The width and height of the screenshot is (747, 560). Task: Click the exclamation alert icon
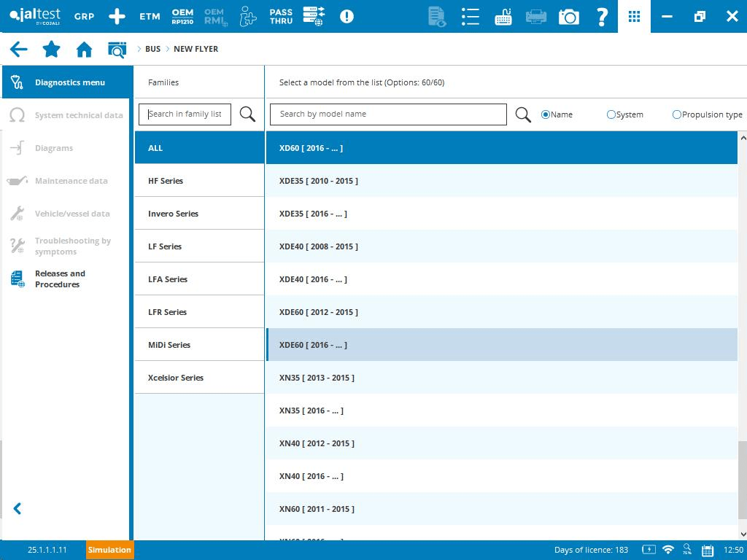(x=347, y=16)
